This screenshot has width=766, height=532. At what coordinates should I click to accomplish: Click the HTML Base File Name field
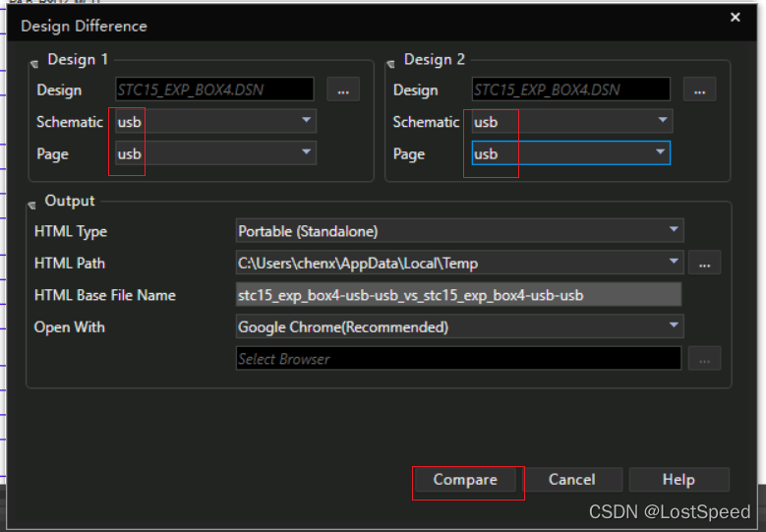pyautogui.click(x=458, y=294)
